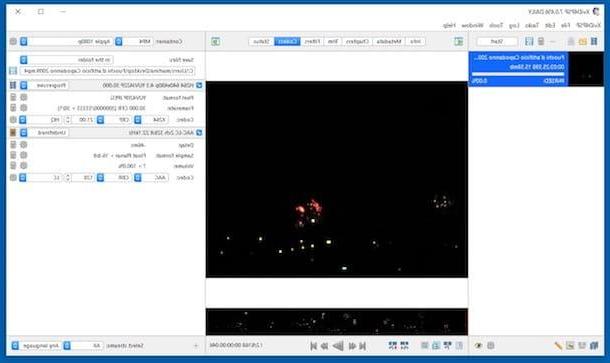Open the CRF rate mode dropdown
This screenshot has width=610, height=363.
click(114, 120)
